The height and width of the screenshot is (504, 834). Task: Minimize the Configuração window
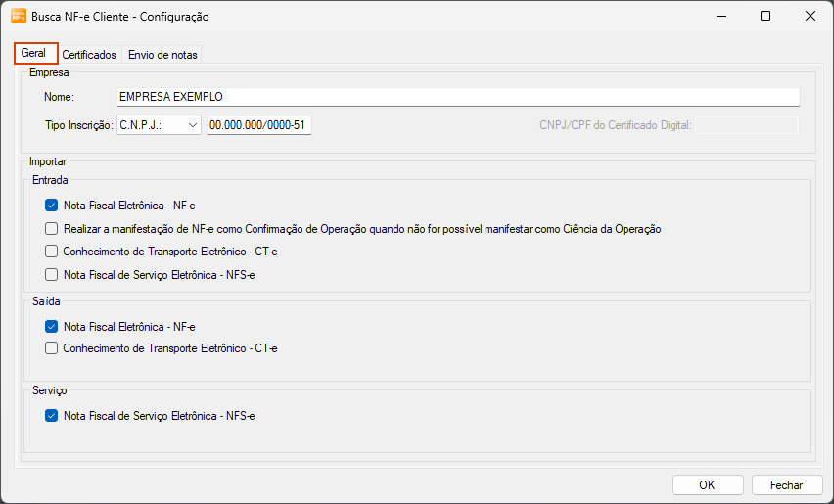[x=720, y=17]
